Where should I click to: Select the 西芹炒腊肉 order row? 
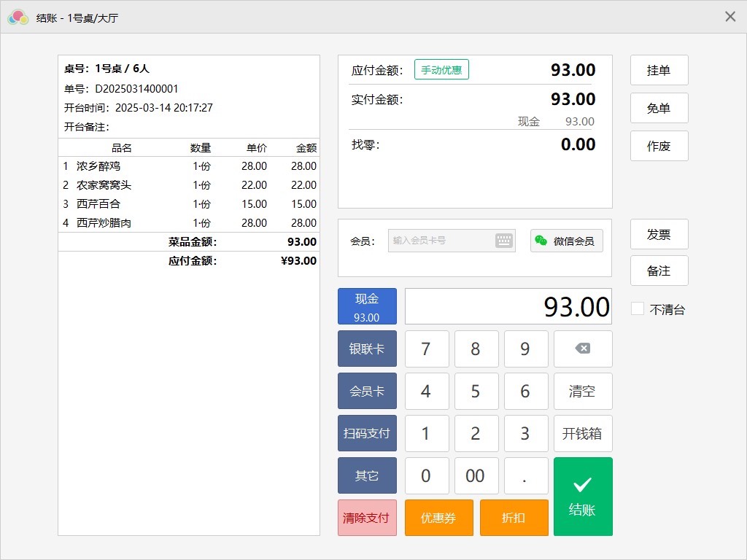pos(189,223)
